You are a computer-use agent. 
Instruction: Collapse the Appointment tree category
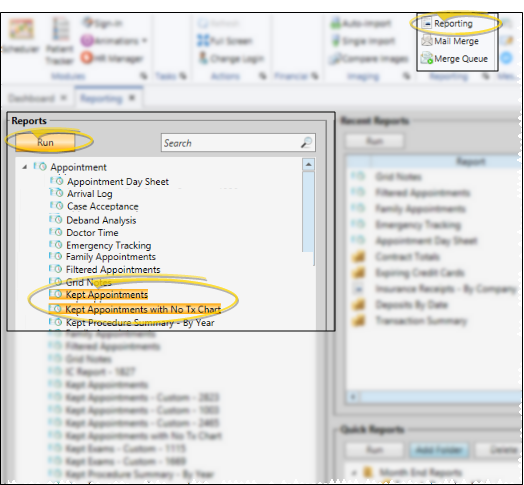click(x=25, y=167)
